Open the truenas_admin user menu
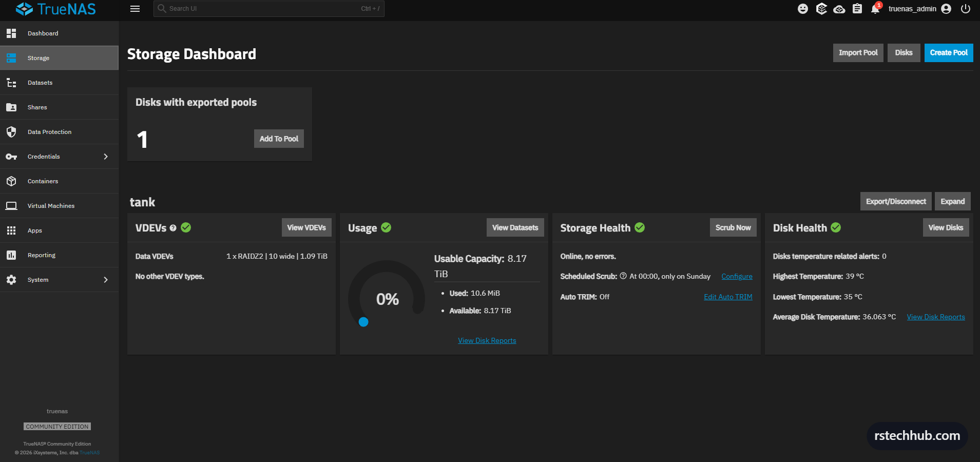 919,9
